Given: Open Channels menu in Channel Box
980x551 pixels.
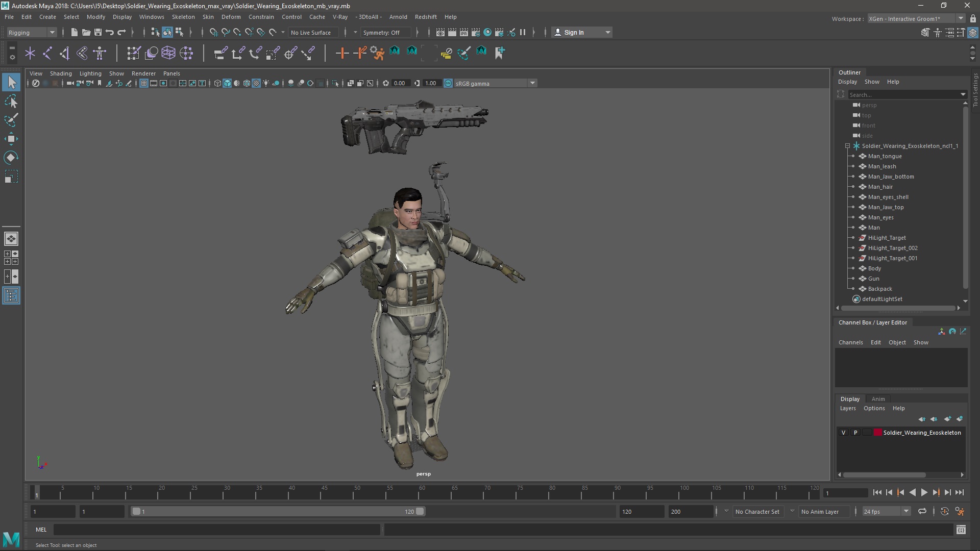Looking at the screenshot, I should point(850,342).
